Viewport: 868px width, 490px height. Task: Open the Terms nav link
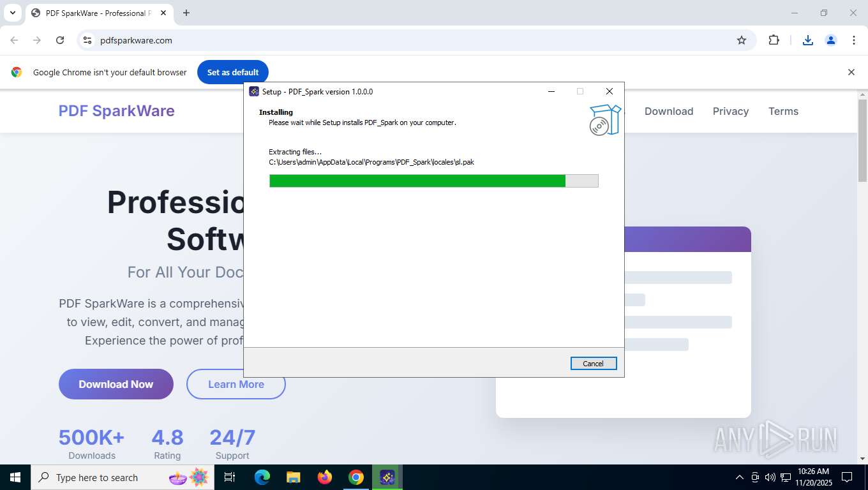pos(783,111)
